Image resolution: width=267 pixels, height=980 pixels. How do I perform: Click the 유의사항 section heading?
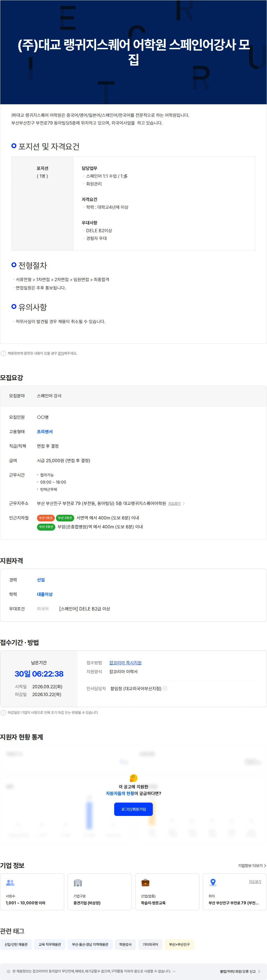(33, 307)
